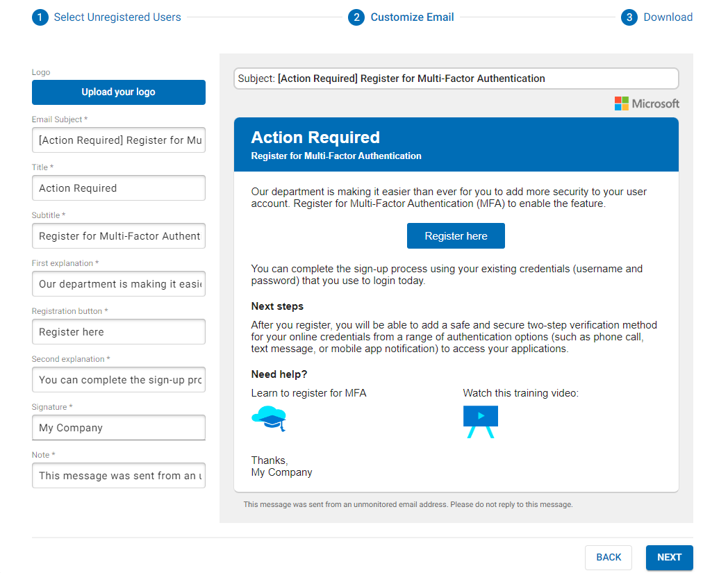Click the Subtitle label
The image size is (728, 573).
point(49,215)
